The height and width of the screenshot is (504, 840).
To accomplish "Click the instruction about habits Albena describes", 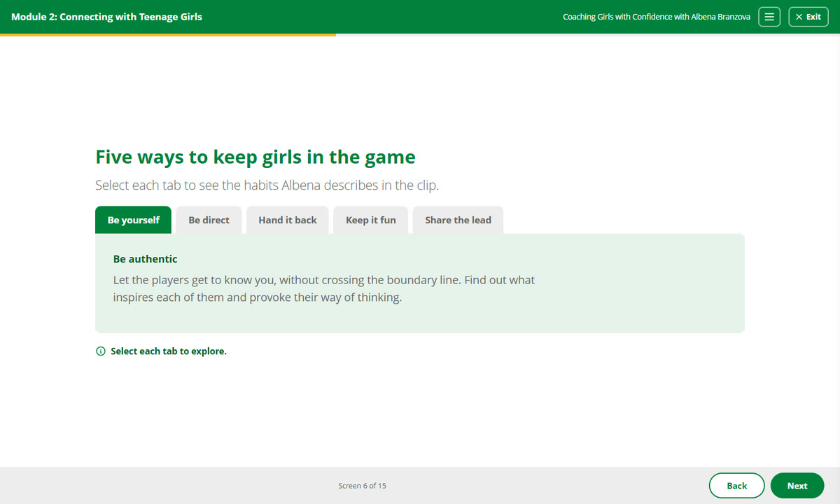I will pos(267,186).
